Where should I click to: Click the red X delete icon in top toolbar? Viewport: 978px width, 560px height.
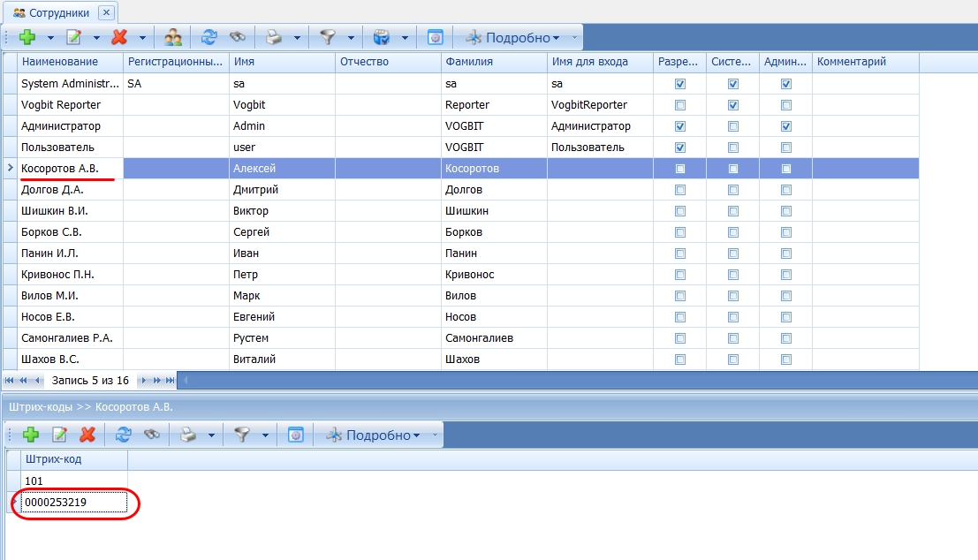pos(119,37)
